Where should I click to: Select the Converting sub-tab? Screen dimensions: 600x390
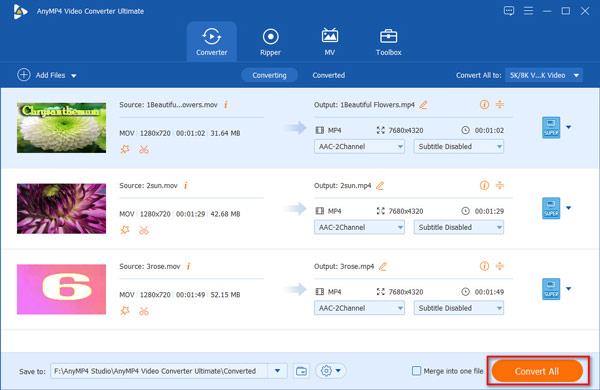269,75
